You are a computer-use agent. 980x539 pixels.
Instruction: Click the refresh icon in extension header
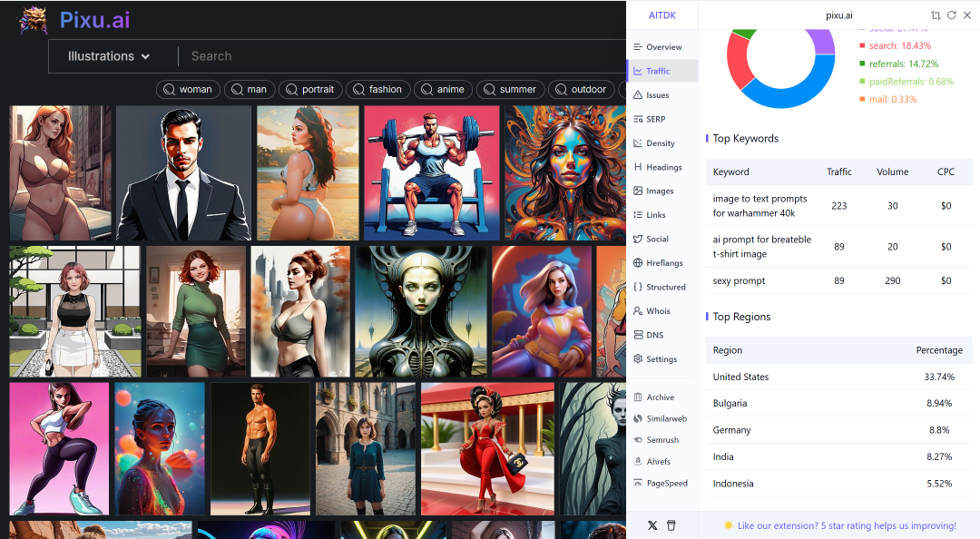click(951, 15)
